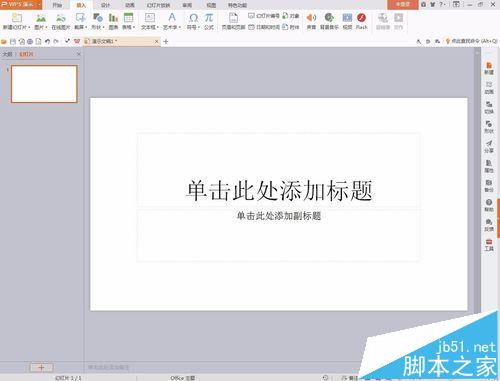
Task: Open the 工具 (Tools) sidebar icon
Action: [x=489, y=245]
